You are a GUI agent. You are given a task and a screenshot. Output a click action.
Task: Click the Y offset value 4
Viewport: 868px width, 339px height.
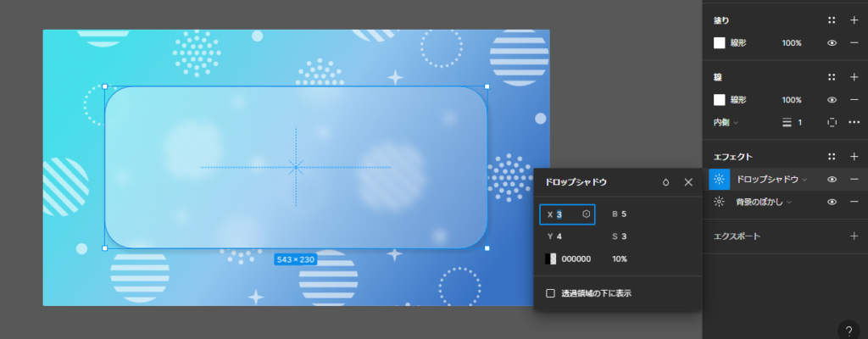coord(559,236)
